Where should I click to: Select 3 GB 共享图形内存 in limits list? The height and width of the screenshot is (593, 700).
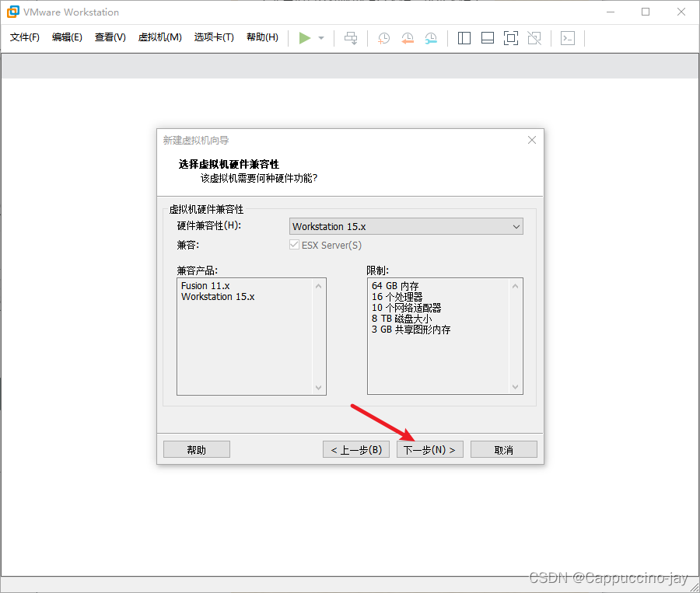pyautogui.click(x=411, y=330)
